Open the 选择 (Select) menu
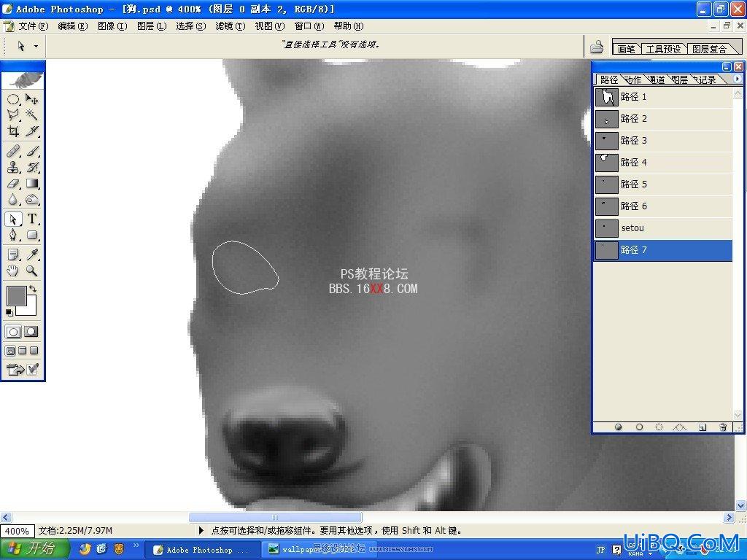This screenshot has width=747, height=560. click(190, 26)
